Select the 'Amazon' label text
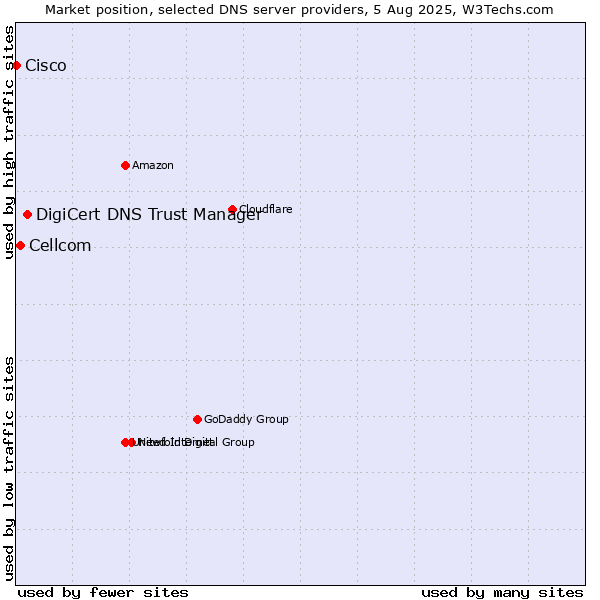 [153, 166]
